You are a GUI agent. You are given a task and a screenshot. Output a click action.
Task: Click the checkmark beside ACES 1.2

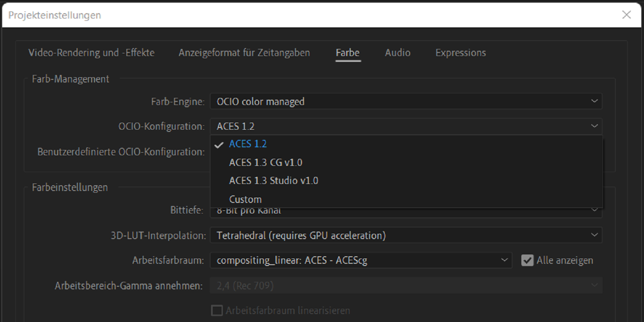click(x=219, y=145)
